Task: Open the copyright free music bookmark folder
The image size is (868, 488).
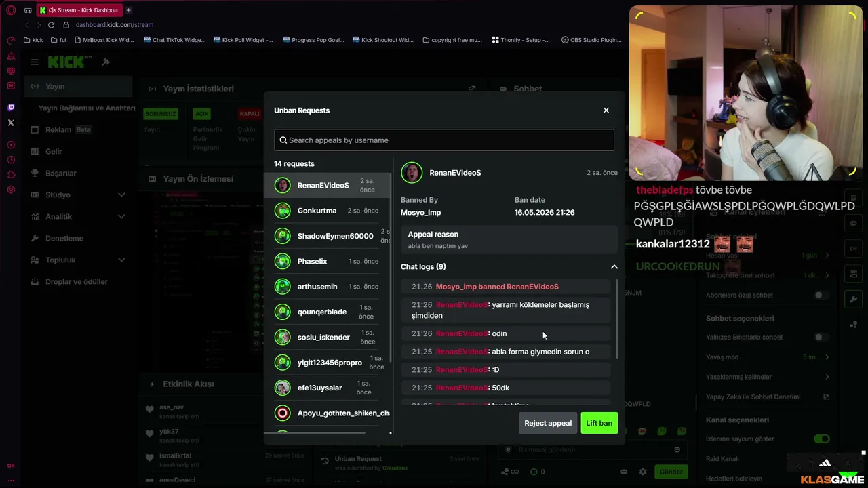Action: (x=452, y=40)
